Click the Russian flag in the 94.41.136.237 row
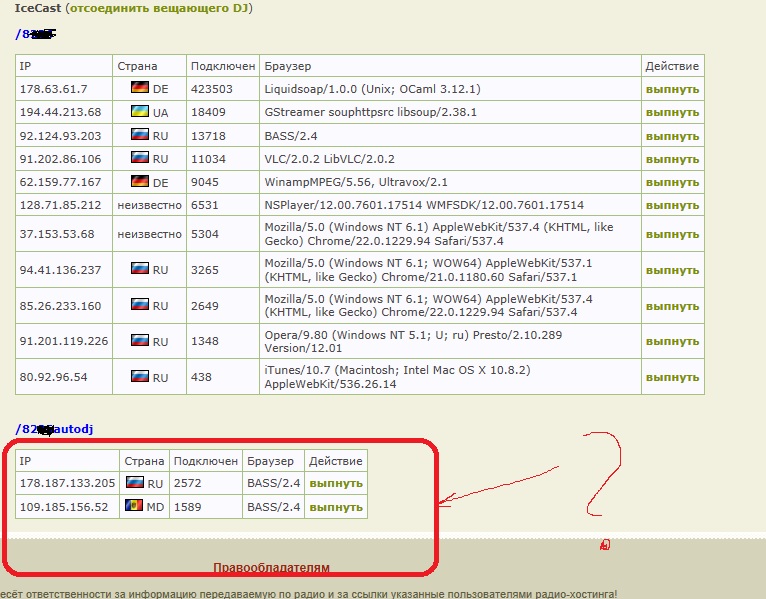 click(139, 270)
